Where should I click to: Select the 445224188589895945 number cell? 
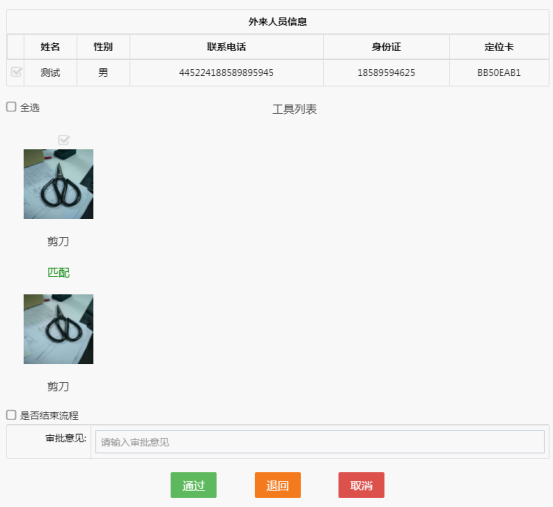coord(226,73)
